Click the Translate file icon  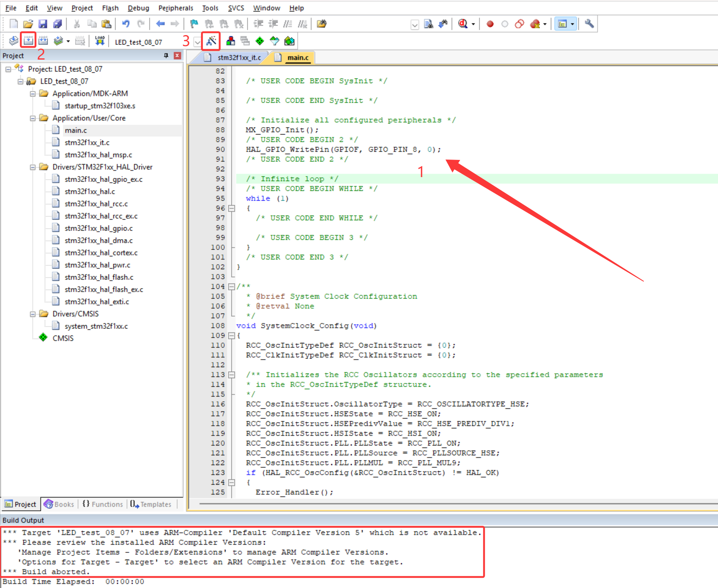click(x=13, y=41)
